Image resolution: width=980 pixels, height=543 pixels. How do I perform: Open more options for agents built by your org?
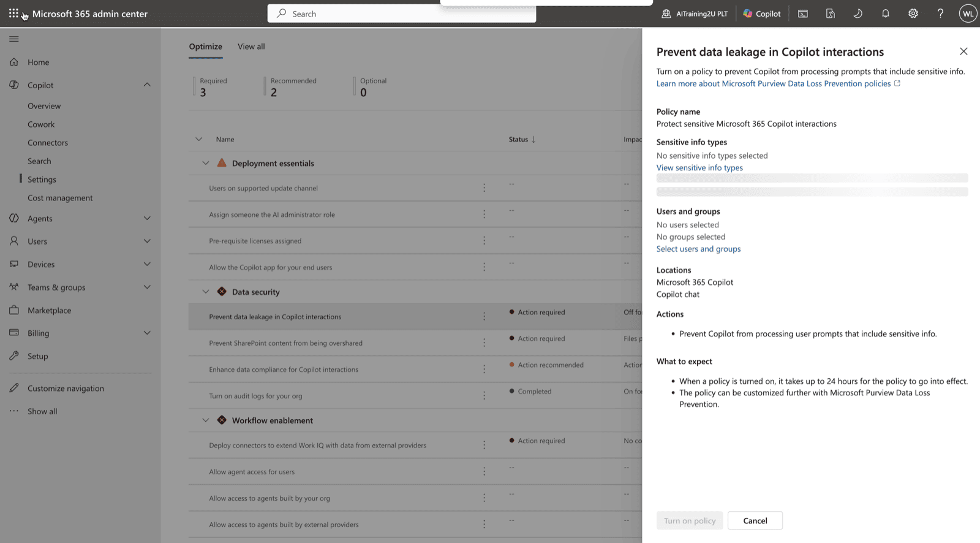(x=484, y=498)
